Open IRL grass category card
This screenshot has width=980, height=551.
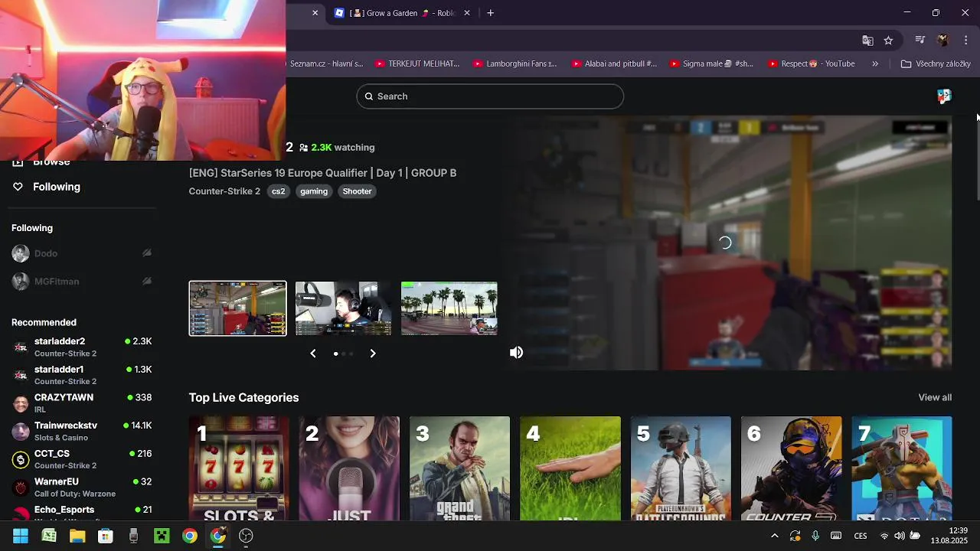570,468
